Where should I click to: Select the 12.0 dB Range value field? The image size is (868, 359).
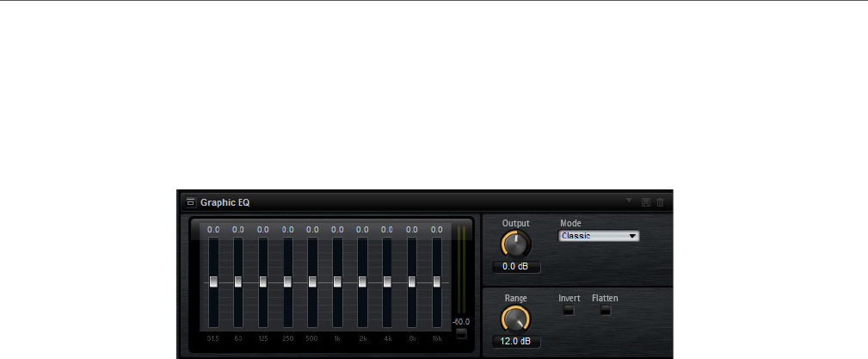(516, 341)
